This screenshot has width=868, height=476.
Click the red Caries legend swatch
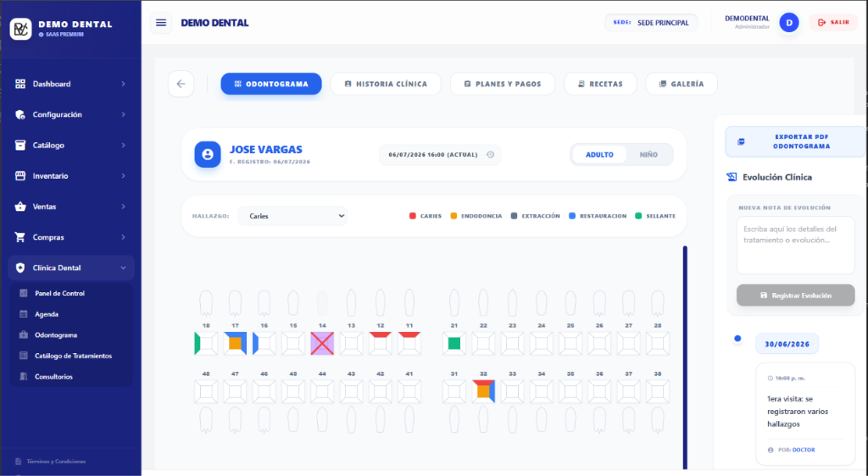pyautogui.click(x=413, y=216)
